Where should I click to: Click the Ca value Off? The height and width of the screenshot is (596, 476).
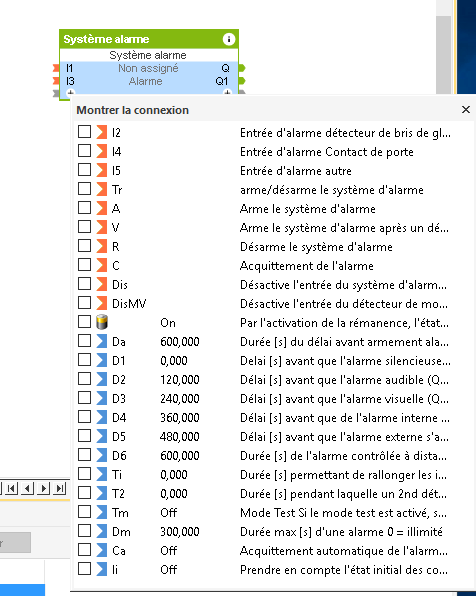click(168, 550)
